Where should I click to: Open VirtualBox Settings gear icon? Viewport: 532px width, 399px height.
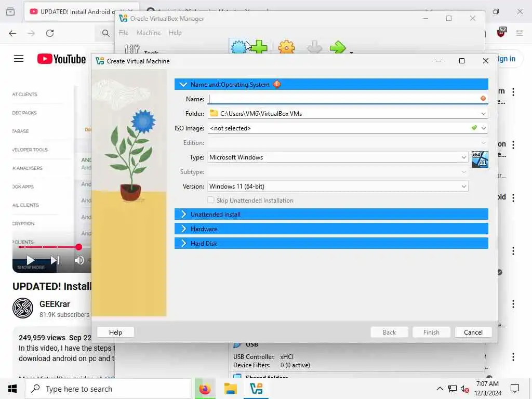click(x=287, y=47)
